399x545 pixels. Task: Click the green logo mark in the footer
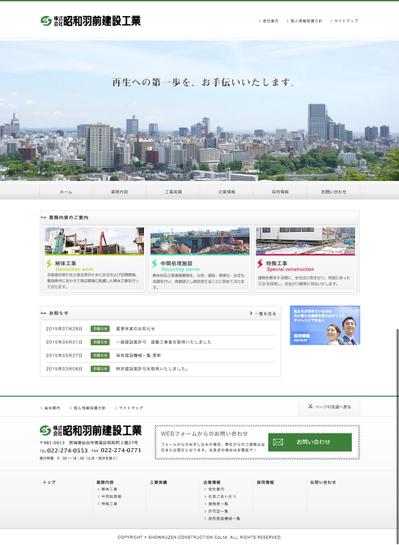pos(45,430)
